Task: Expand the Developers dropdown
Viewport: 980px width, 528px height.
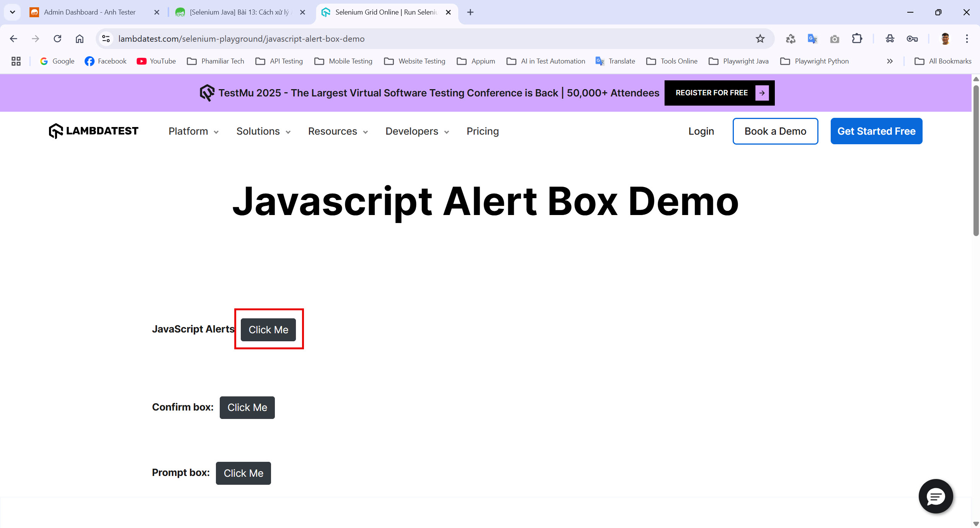Action: (417, 131)
